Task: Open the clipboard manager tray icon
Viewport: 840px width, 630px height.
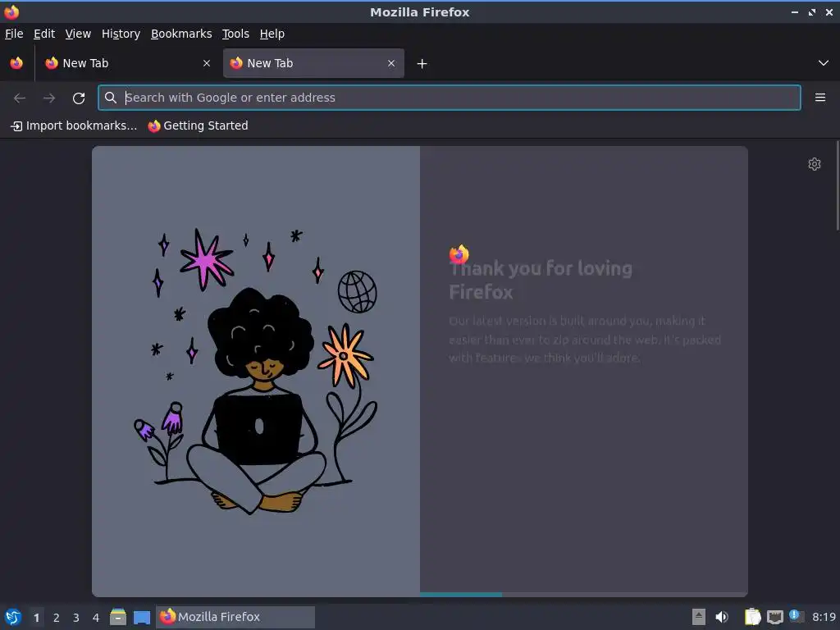Action: click(753, 617)
